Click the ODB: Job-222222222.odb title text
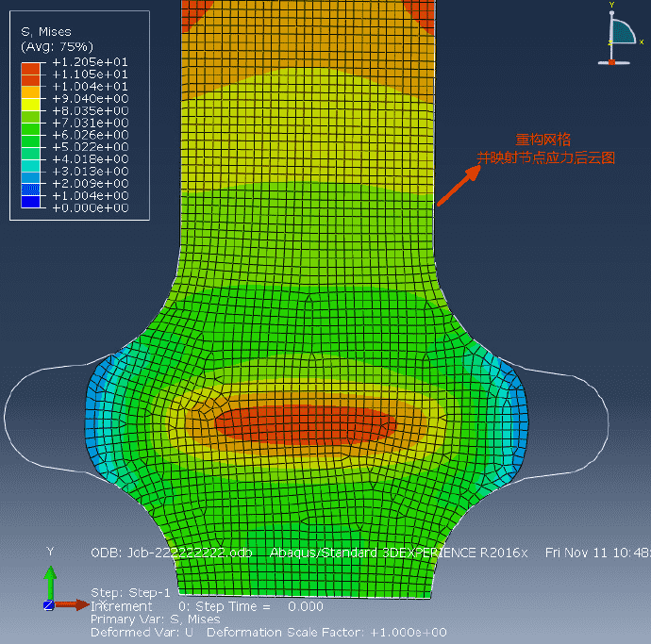651x644 pixels. tap(171, 553)
